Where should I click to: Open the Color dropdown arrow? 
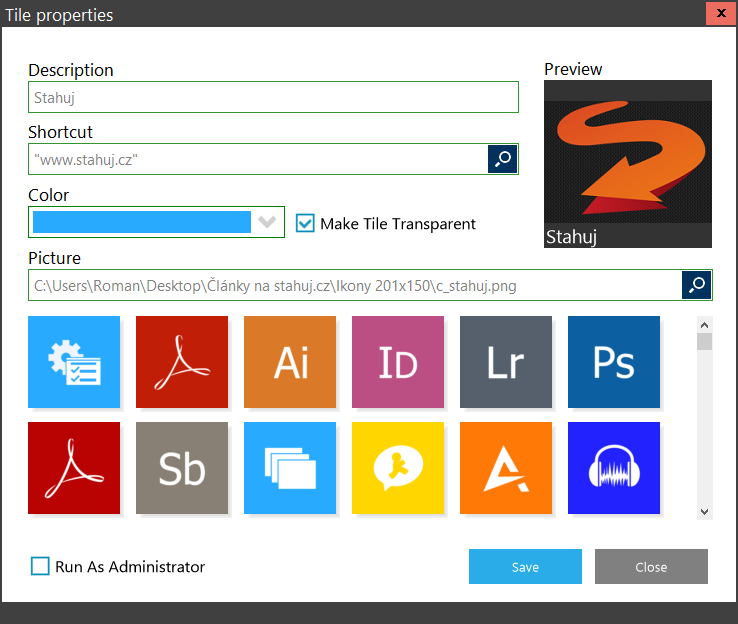point(267,222)
